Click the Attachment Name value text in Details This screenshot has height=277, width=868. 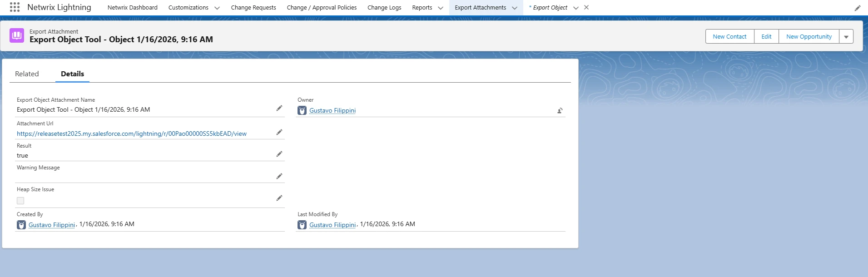click(83, 109)
